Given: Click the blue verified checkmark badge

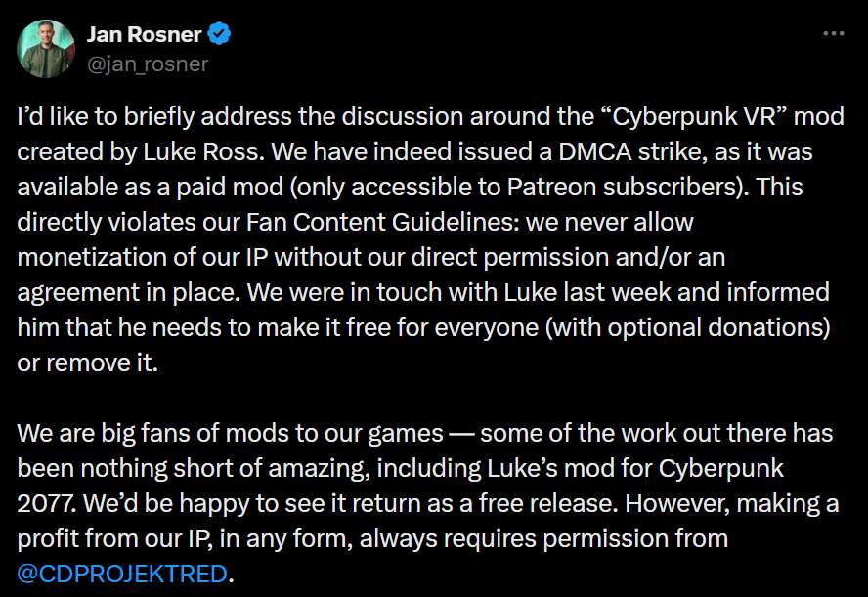Looking at the screenshot, I should [220, 35].
